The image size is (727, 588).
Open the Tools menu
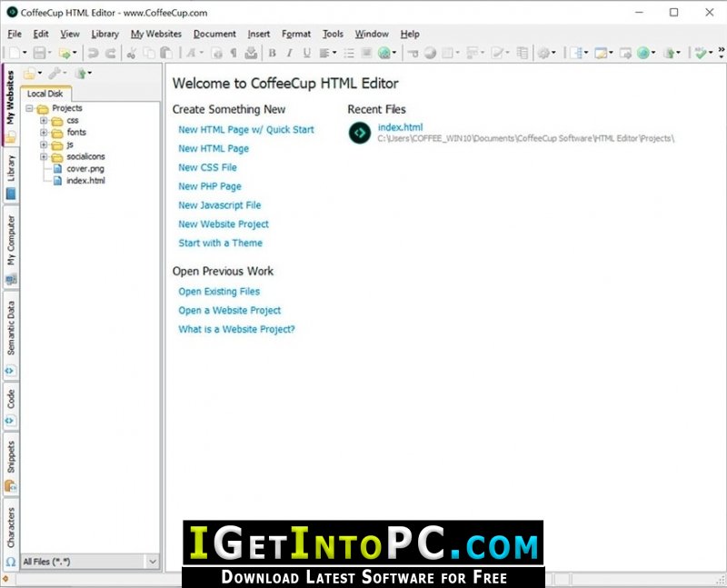333,34
